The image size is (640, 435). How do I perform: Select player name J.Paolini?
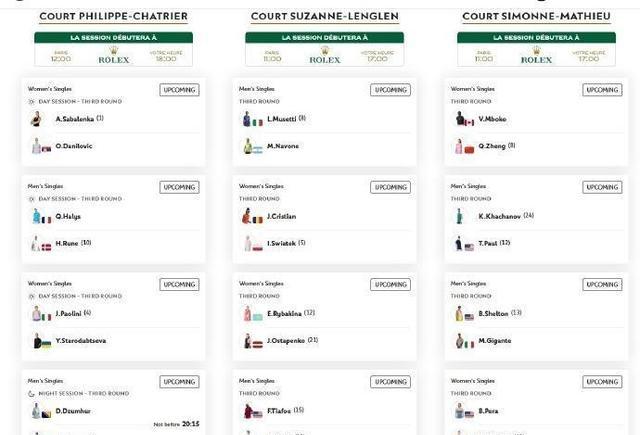click(x=69, y=314)
